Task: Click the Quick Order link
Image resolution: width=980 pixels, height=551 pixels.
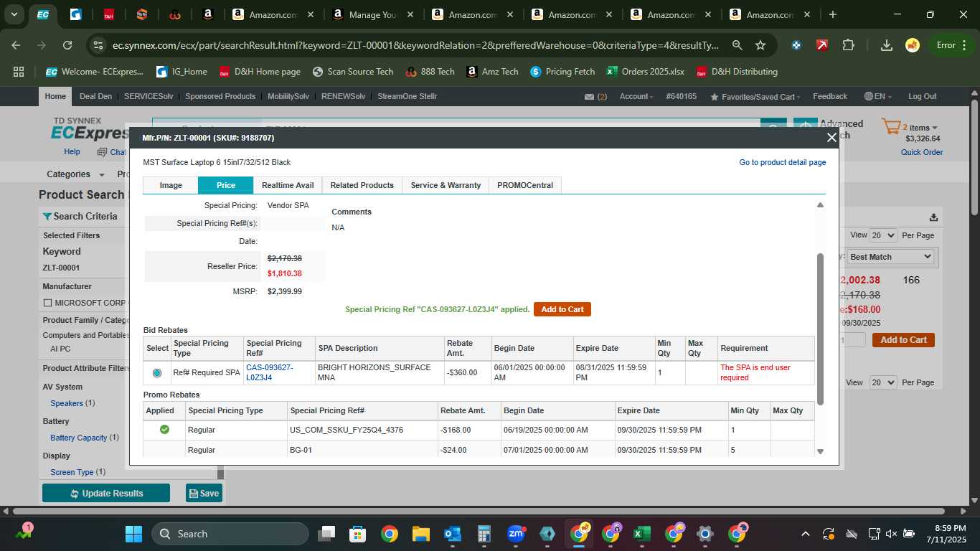Action: 922,152
